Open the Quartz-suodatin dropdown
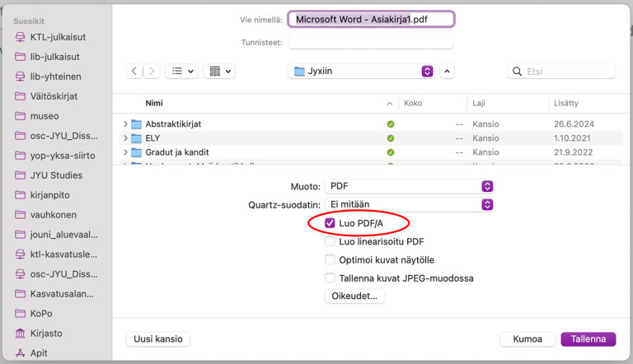Screen dimensions: 633x364 (x=409, y=204)
